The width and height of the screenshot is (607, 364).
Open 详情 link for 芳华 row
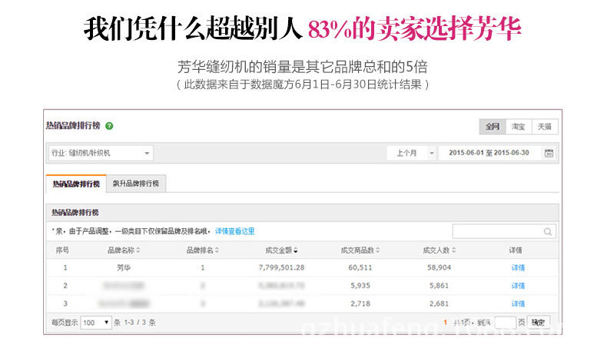tap(518, 268)
